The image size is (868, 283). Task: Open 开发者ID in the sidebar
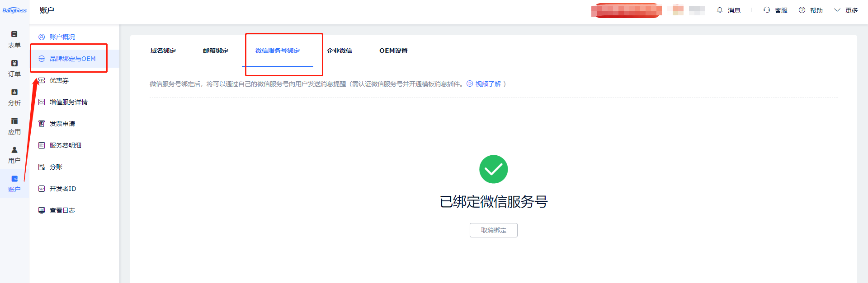click(x=63, y=189)
